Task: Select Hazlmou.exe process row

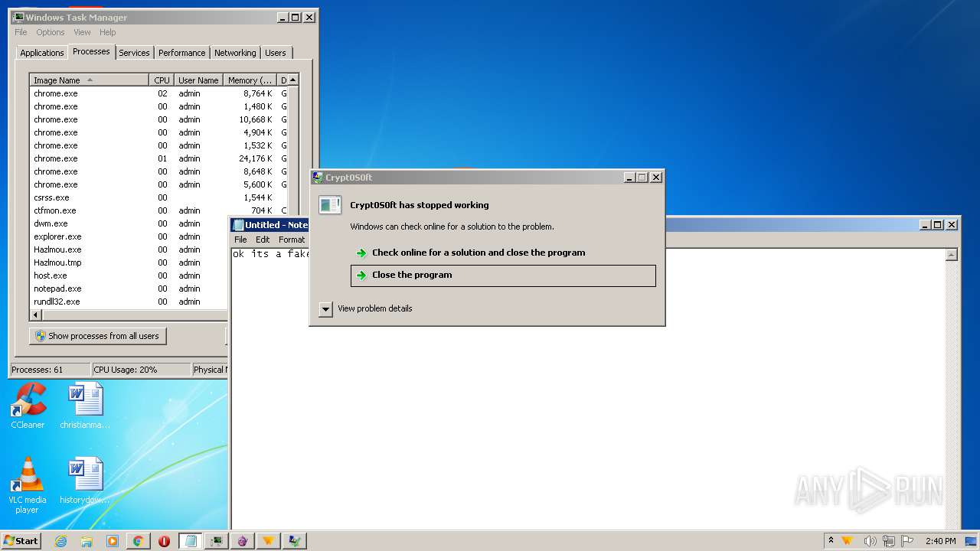Action: coord(129,249)
